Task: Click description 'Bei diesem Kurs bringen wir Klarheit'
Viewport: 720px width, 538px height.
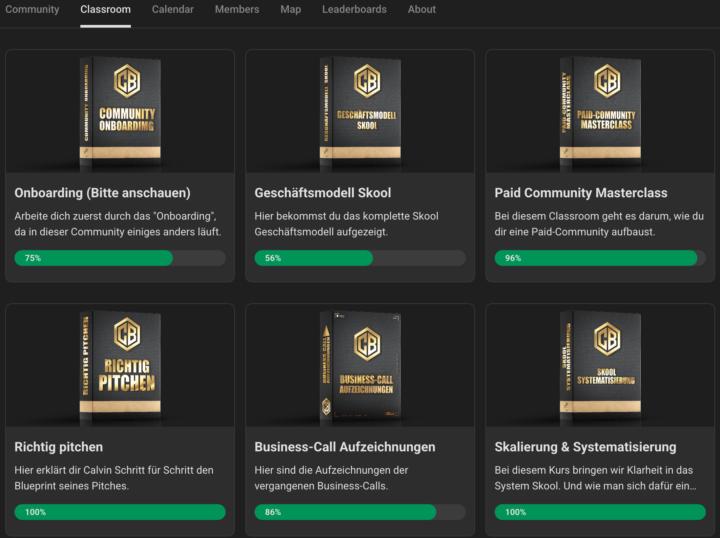Action: click(596, 478)
